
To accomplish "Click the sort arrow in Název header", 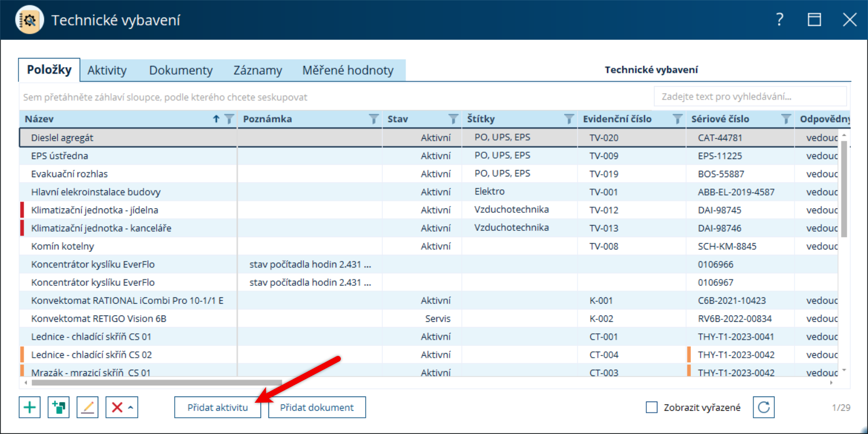I will coord(216,119).
